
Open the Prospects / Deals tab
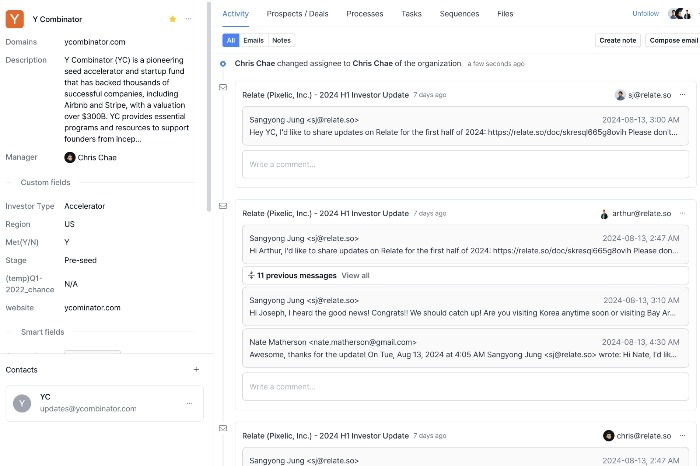click(x=297, y=14)
